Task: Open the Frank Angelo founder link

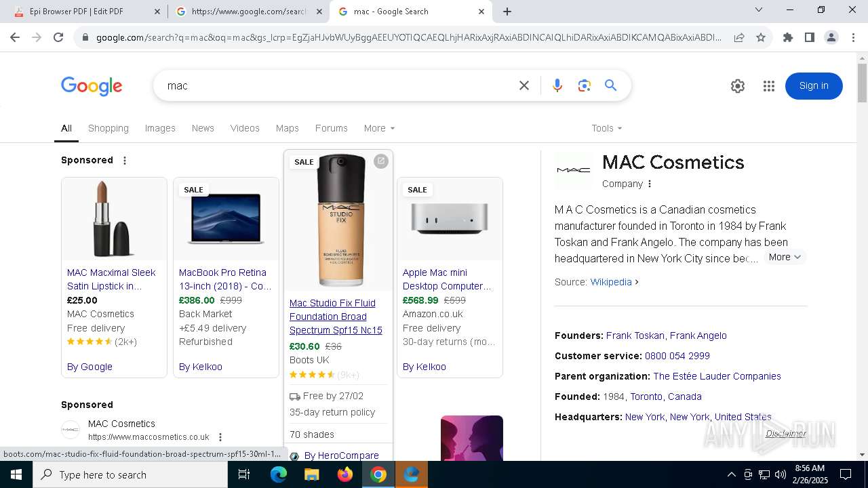Action: click(698, 335)
